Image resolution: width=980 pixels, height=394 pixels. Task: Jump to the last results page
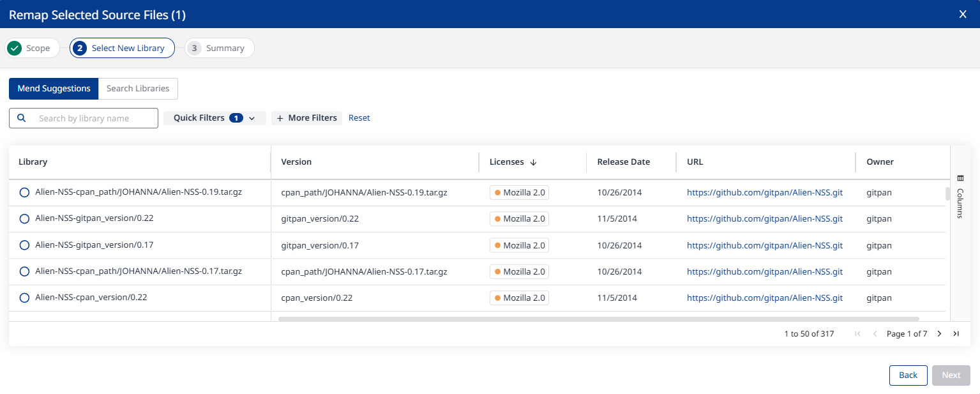point(956,334)
